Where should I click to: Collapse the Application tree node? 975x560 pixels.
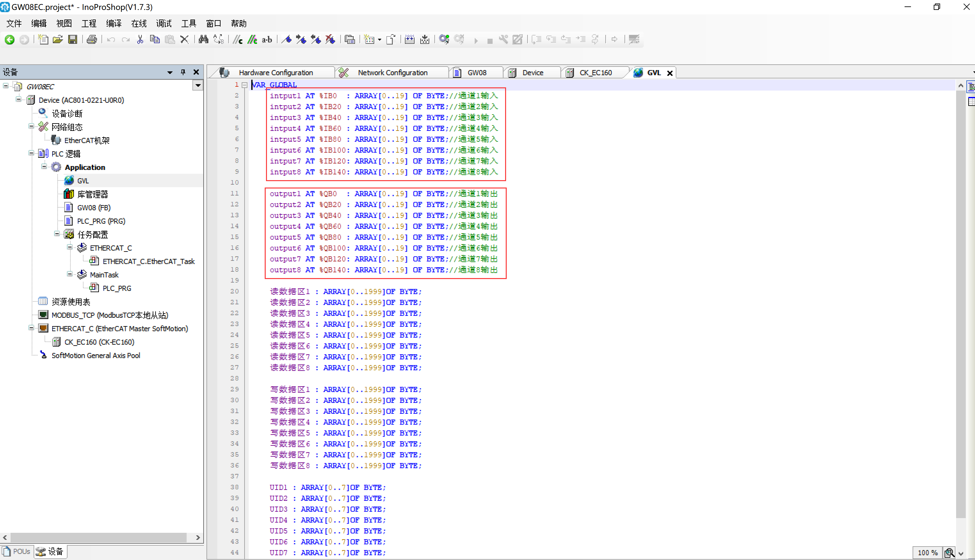coord(44,166)
